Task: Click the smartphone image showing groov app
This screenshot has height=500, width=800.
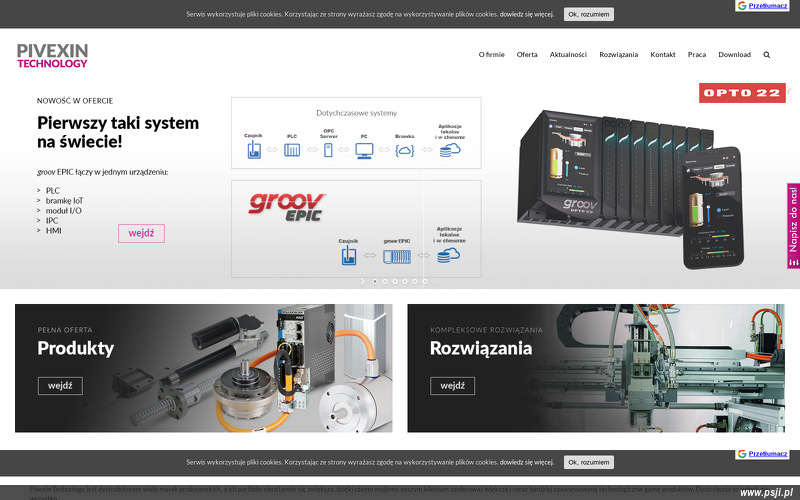Action: coord(713,207)
